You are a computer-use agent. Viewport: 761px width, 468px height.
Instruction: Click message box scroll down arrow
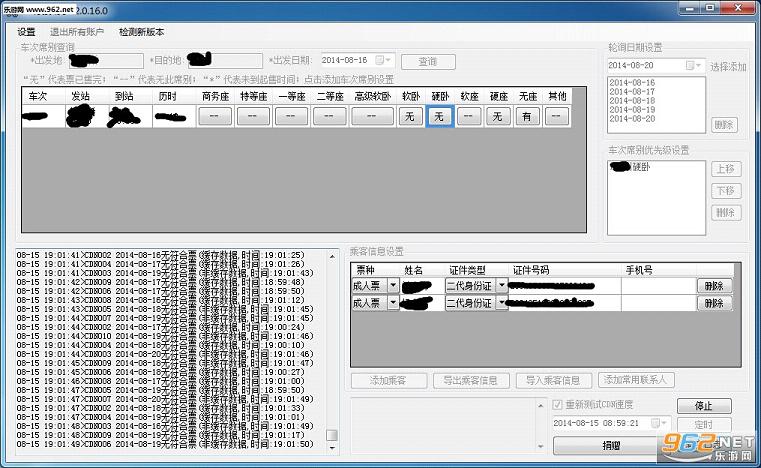pos(541,446)
